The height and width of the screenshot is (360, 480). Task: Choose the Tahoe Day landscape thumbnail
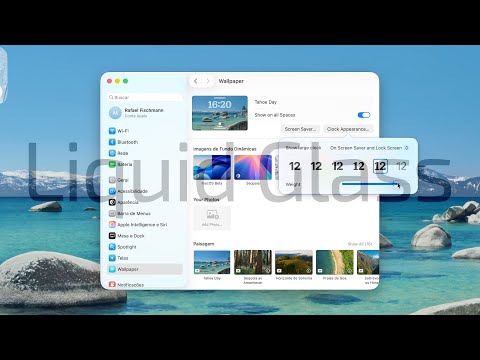pyautogui.click(x=212, y=262)
